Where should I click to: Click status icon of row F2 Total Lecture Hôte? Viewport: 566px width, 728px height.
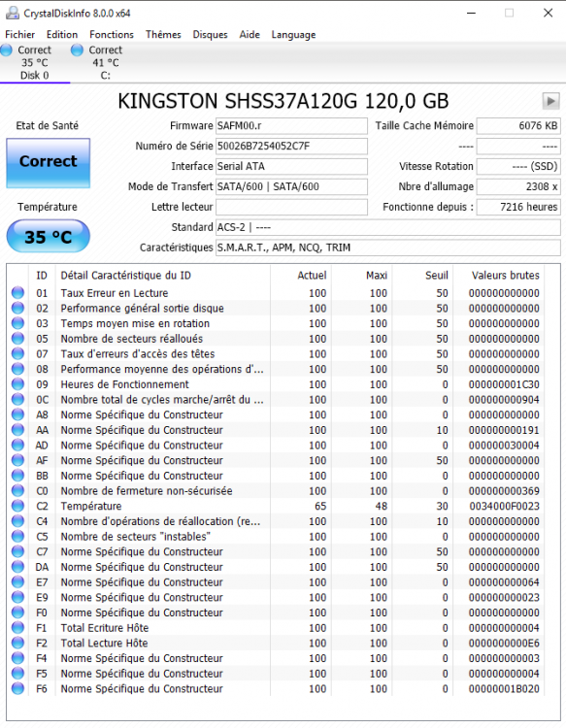coord(17,643)
